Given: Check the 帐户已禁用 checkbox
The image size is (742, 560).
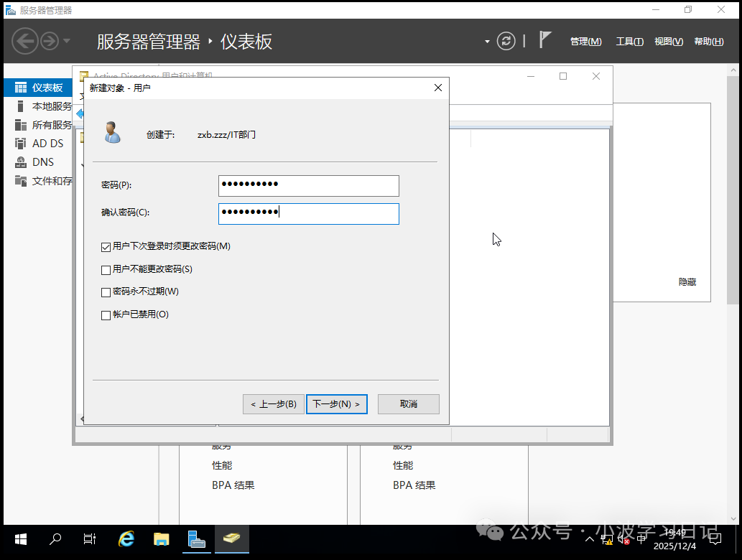Looking at the screenshot, I should click(106, 314).
